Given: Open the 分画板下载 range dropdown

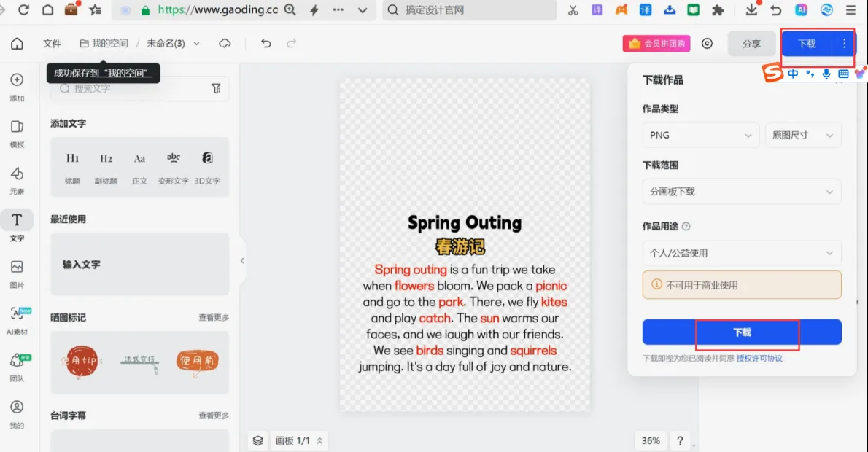Looking at the screenshot, I should point(742,192).
